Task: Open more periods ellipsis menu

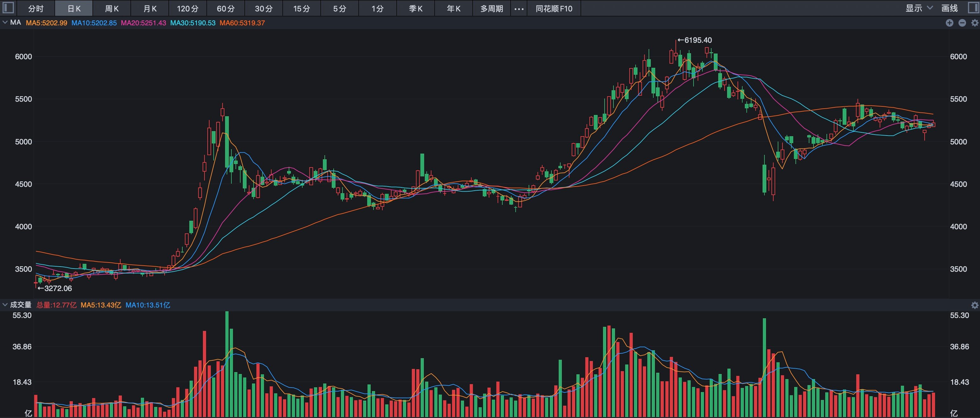Action: 519,8
